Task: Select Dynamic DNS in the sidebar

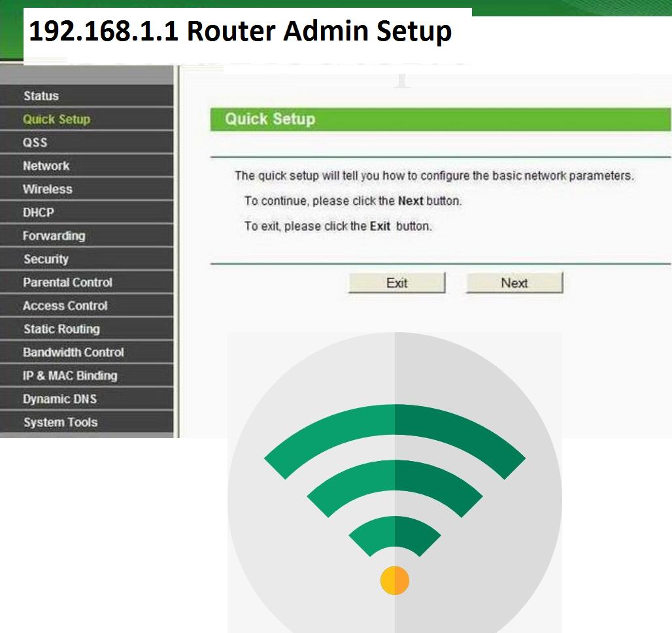Action: coord(86,399)
